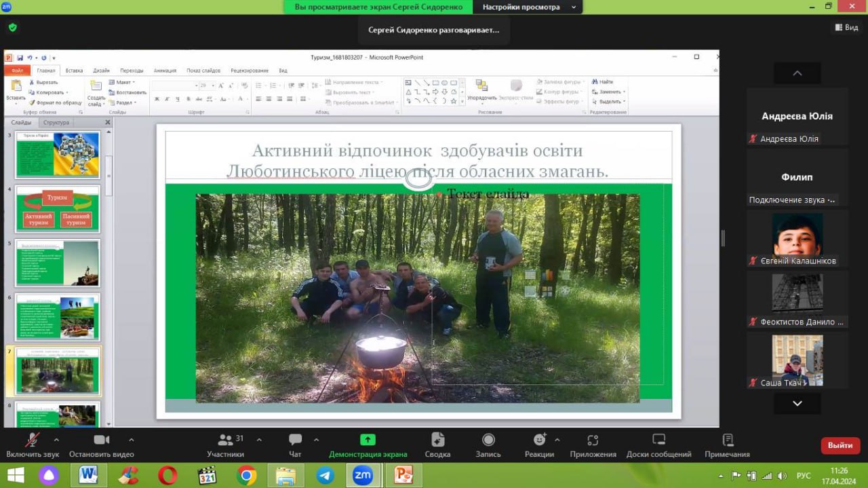
Task: Toggle bulleted list button
Action: 260,86
